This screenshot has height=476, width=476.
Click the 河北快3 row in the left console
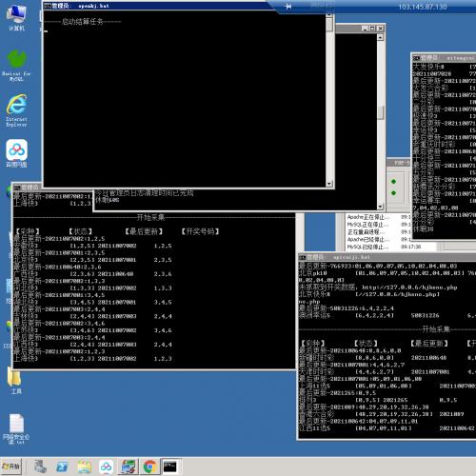point(92,288)
